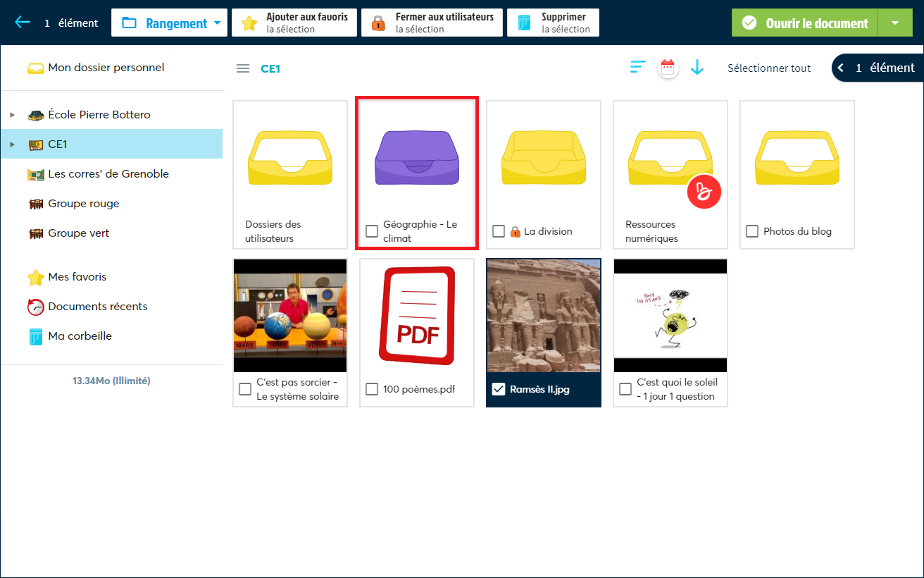Open C'est quoi le soleil video thumbnail

pyautogui.click(x=670, y=315)
